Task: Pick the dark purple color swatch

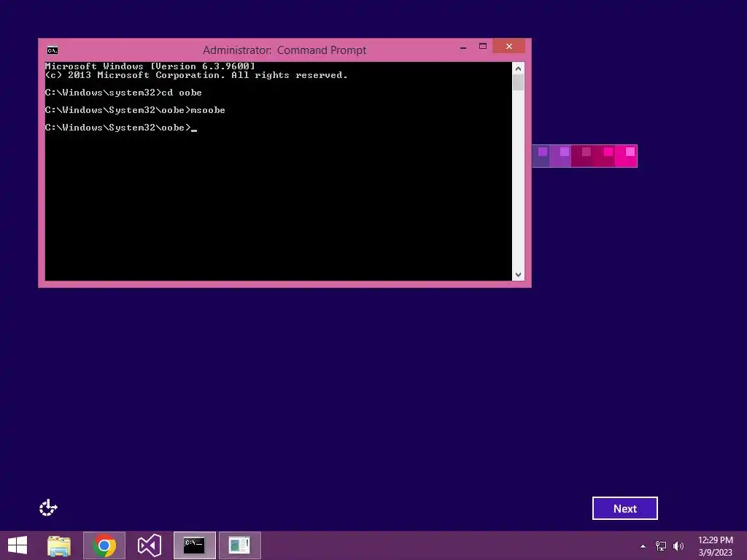Action: (x=541, y=156)
